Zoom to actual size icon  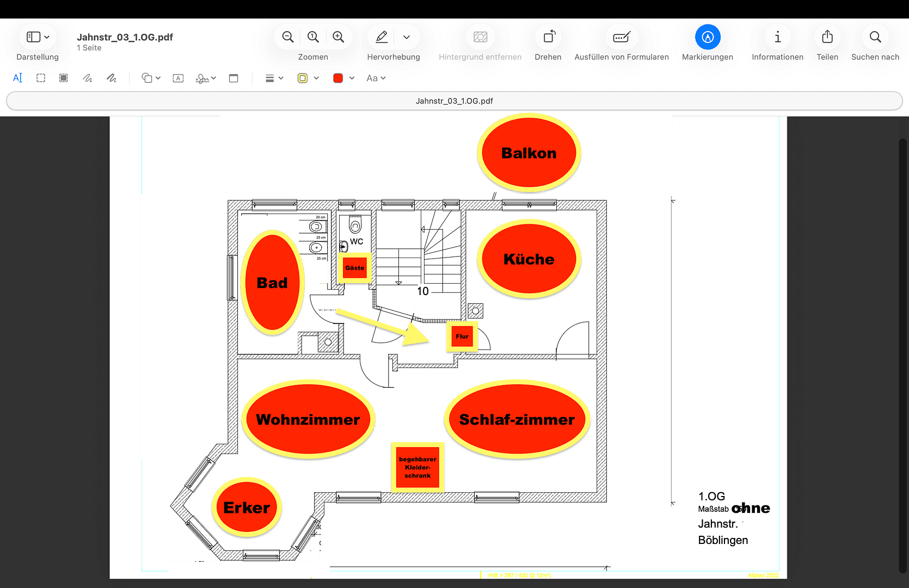313,37
